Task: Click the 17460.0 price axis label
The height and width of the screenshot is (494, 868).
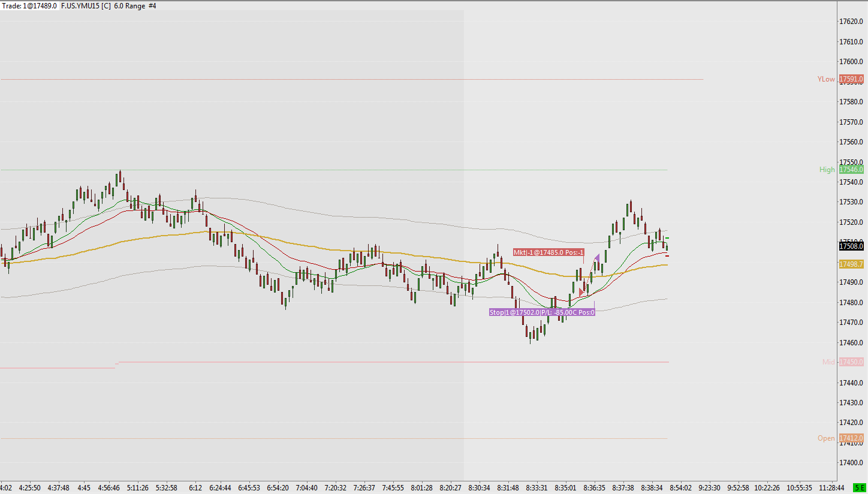Action: pos(851,342)
